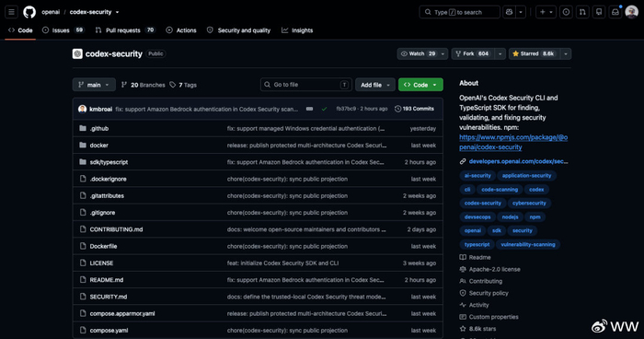Open kmbroai's avatar in the commit bar
The width and height of the screenshot is (644, 339).
click(x=82, y=109)
